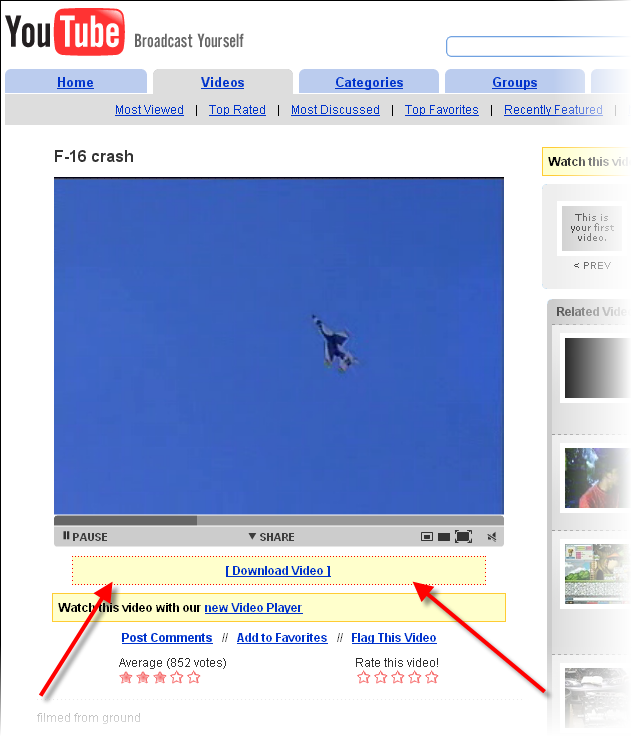This screenshot has height=737, width=632.
Task: Click the YouTube logo
Action: tap(65, 31)
